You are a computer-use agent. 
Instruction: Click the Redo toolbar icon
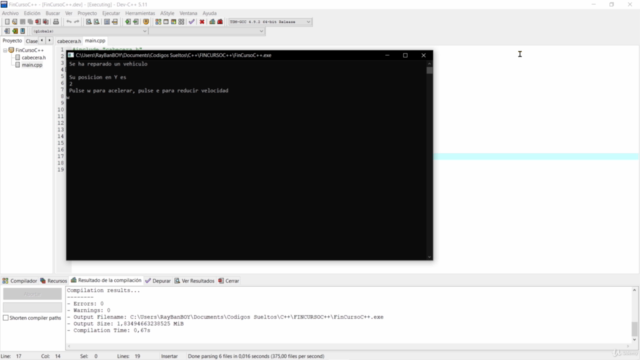coord(77,22)
